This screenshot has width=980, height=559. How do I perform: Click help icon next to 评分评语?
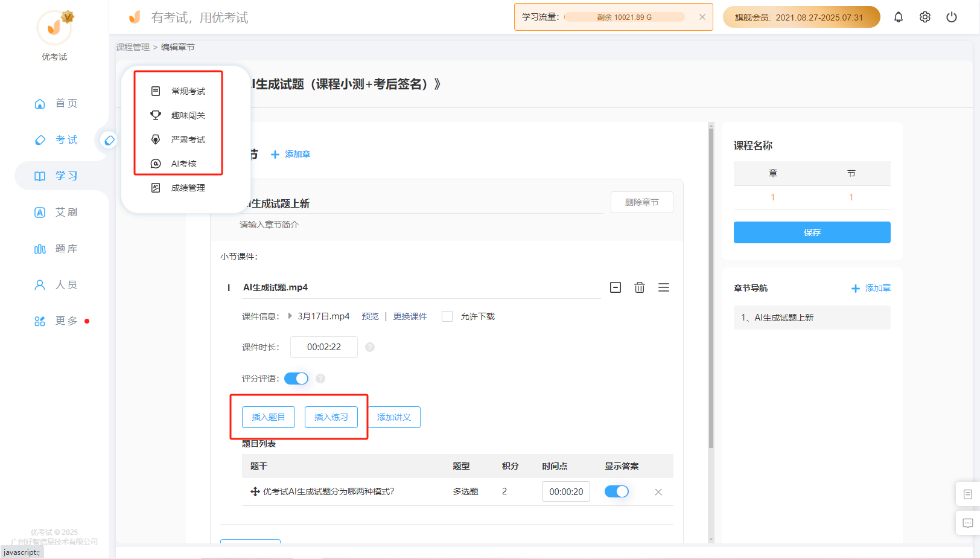[320, 379]
